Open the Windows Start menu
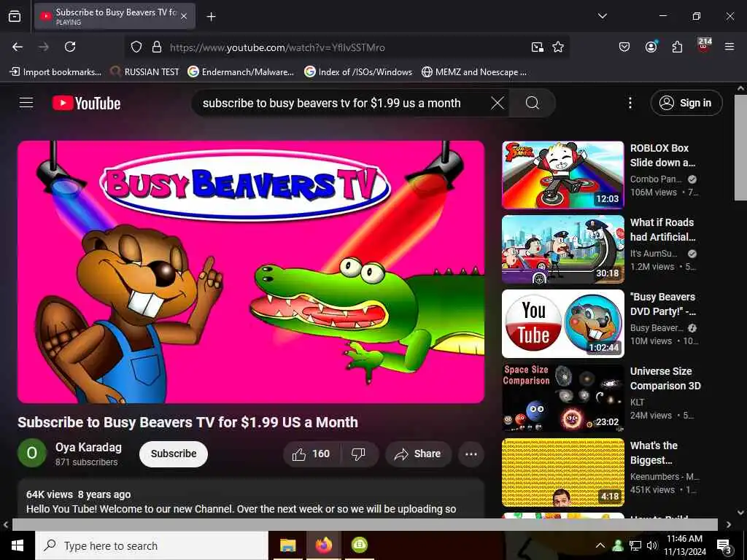The width and height of the screenshot is (747, 560). click(x=18, y=545)
